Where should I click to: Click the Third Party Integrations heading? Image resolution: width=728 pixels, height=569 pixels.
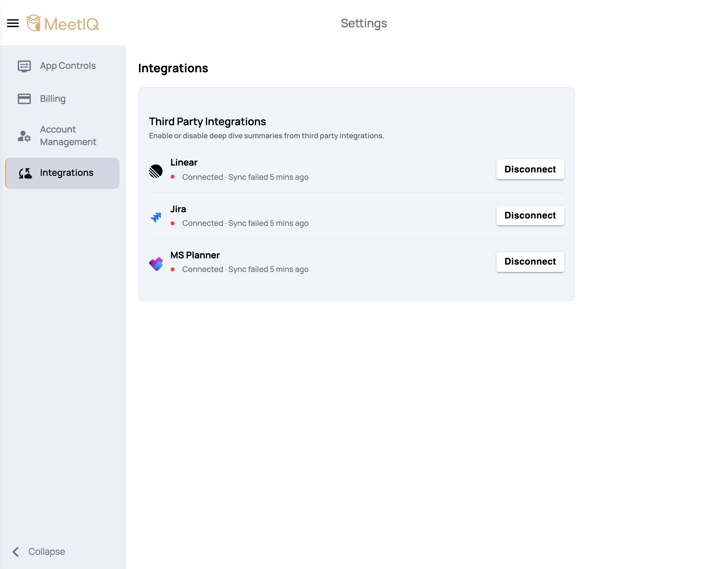tap(207, 121)
